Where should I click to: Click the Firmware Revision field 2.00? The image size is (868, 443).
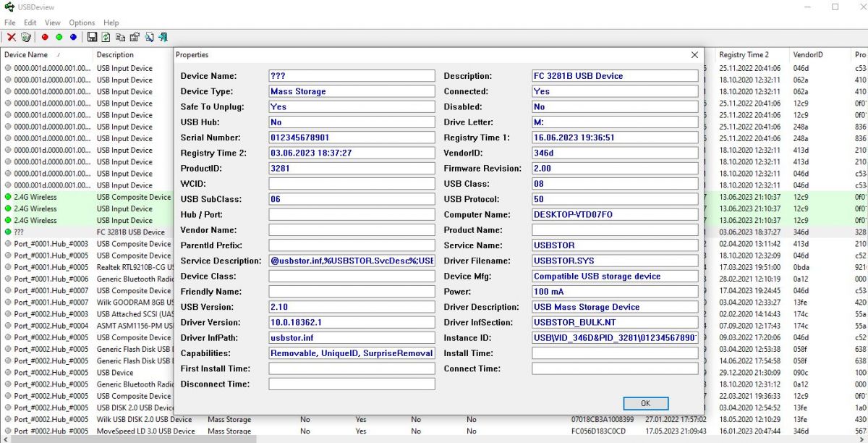(x=615, y=169)
